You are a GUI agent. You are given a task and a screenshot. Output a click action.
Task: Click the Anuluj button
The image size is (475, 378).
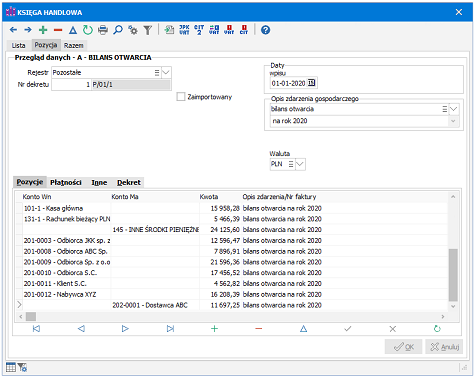click(x=444, y=347)
